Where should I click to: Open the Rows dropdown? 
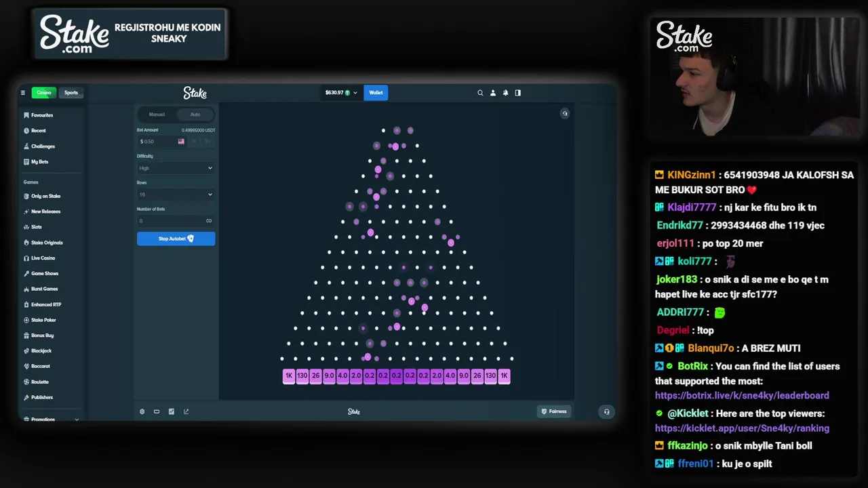176,195
